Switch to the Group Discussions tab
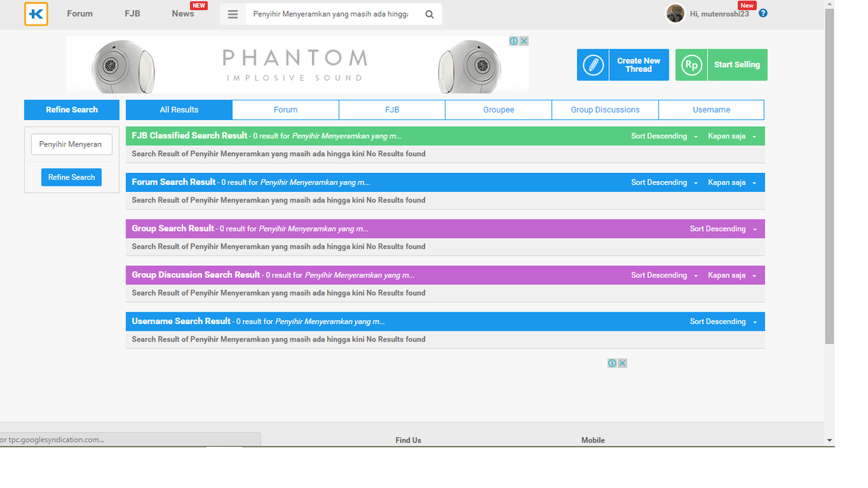 pyautogui.click(x=605, y=110)
